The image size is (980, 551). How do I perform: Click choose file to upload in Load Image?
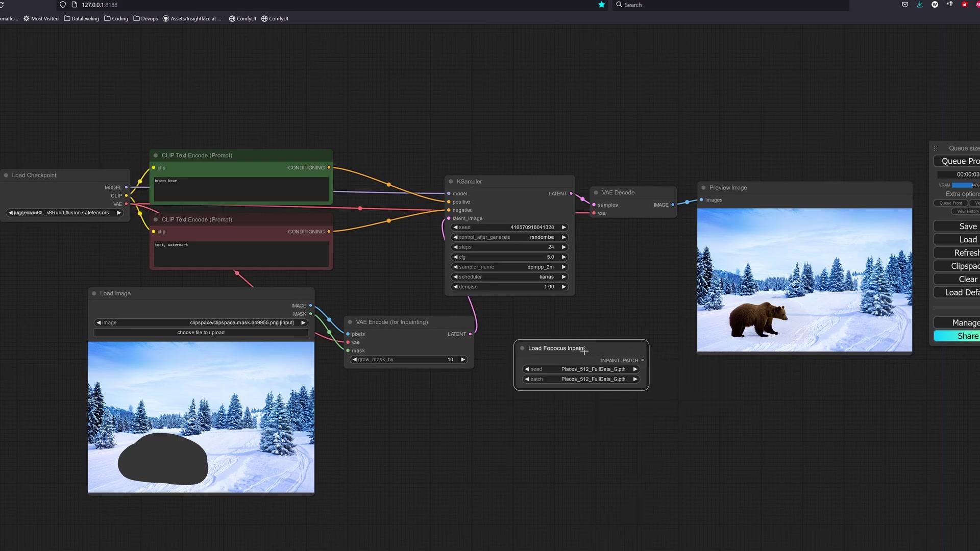[201, 333]
